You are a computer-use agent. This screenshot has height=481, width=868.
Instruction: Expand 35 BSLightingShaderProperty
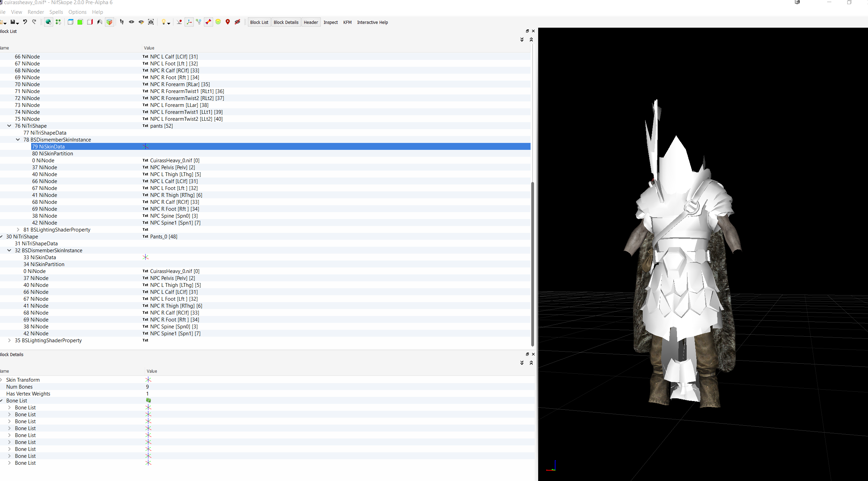pyautogui.click(x=9, y=341)
